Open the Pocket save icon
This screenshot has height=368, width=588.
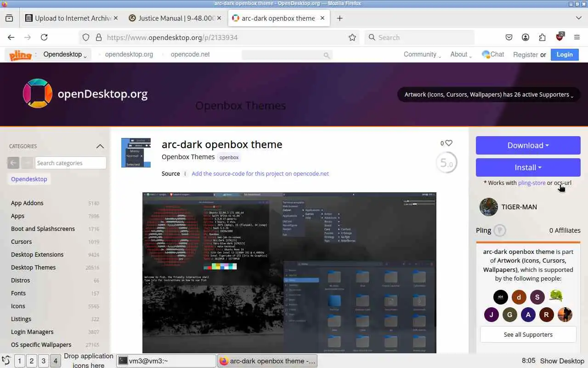click(x=509, y=37)
